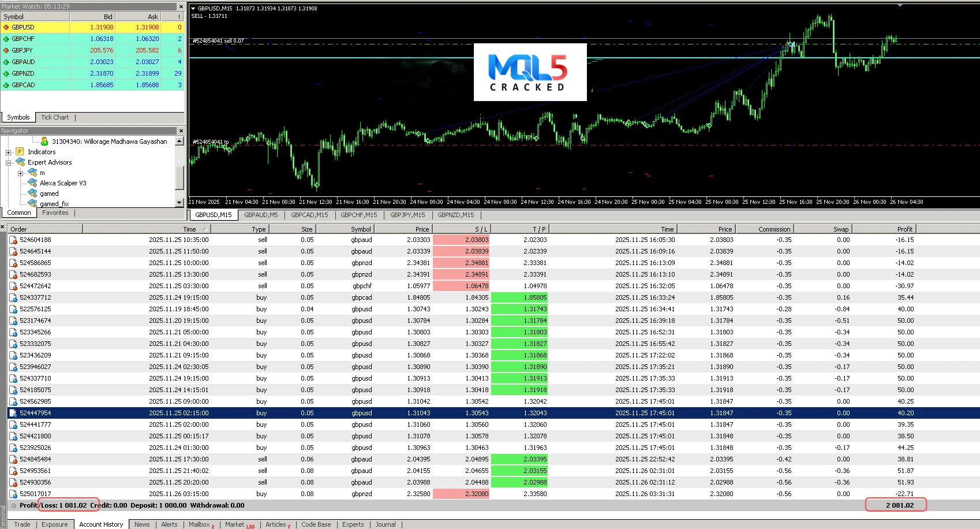Expand the 'm' folder under Expert Advisors
Screen dimensions: 980x529
pos(20,173)
